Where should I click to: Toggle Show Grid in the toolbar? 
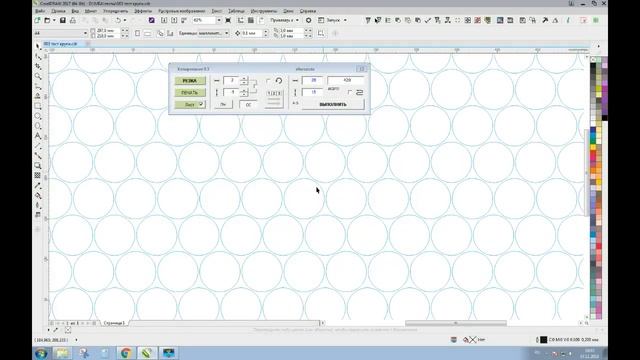(x=251, y=20)
